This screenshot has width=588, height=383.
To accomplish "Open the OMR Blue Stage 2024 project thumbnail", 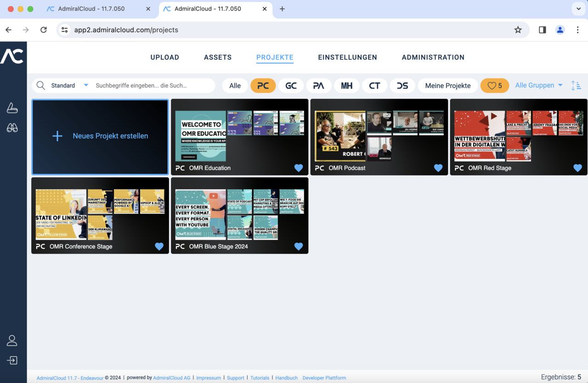I will 239,211.
